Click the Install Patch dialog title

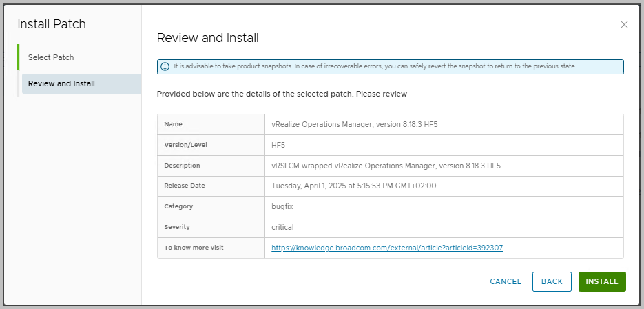coord(52,24)
